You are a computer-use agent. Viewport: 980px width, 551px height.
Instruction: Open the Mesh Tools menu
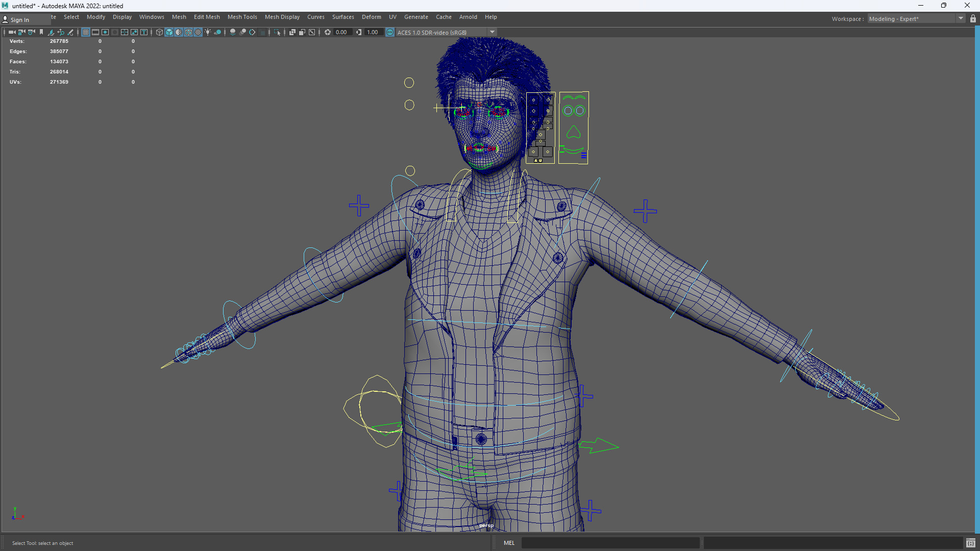click(242, 17)
